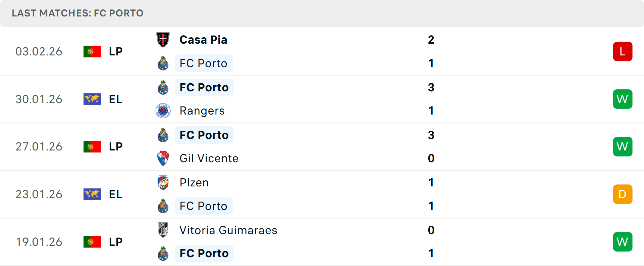Select the orange D badge for Plzen draw
This screenshot has width=644, height=266.
click(x=623, y=194)
